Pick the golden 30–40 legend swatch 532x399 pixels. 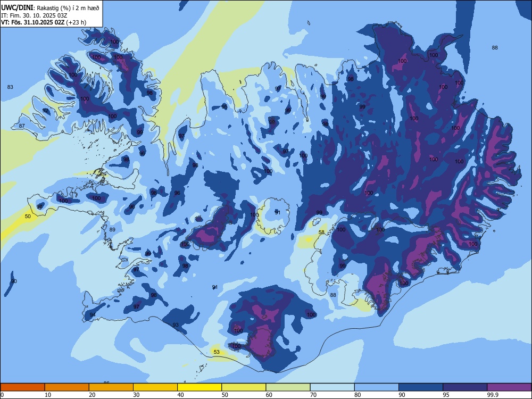pos(155,387)
